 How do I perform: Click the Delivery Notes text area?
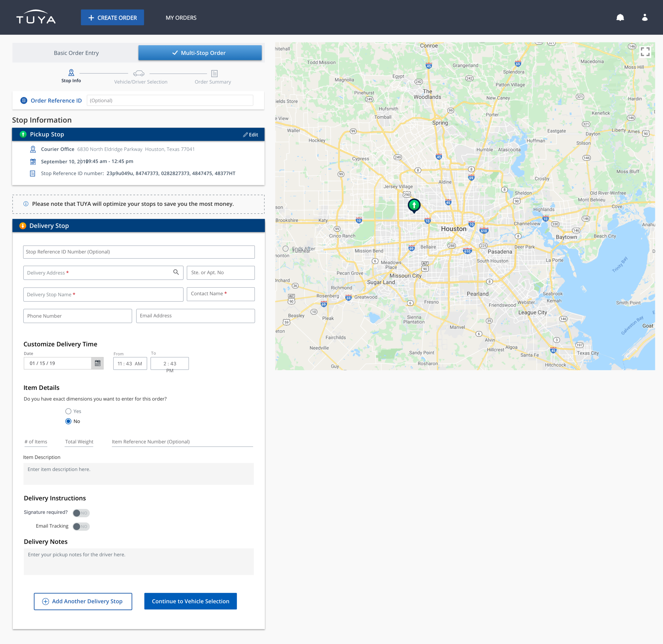tap(139, 562)
